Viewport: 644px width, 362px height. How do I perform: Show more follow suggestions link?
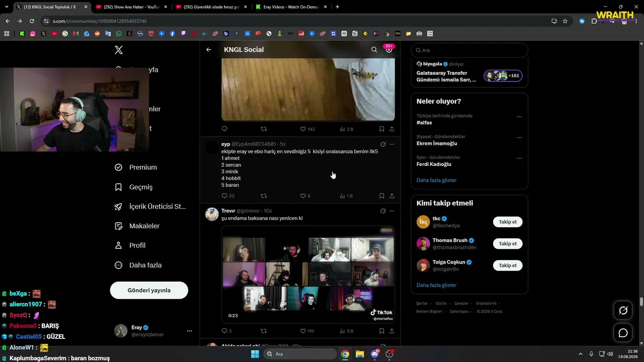[x=437, y=285]
